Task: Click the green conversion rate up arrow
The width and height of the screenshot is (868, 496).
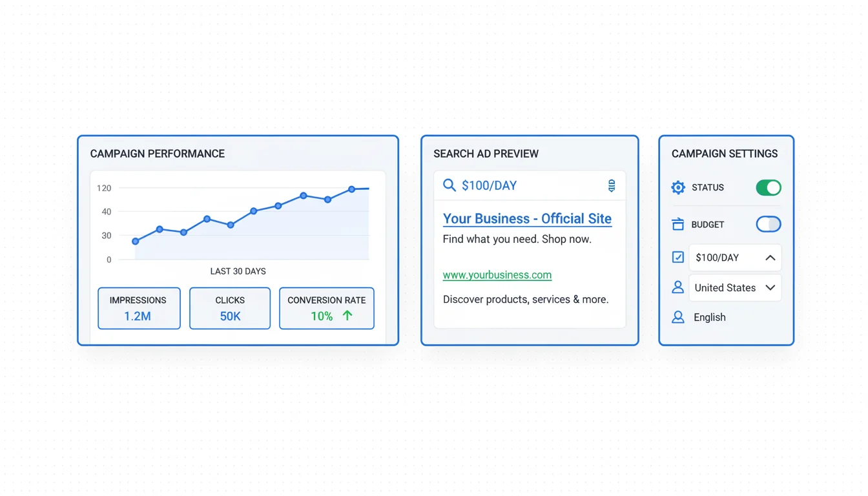Action: click(x=347, y=316)
